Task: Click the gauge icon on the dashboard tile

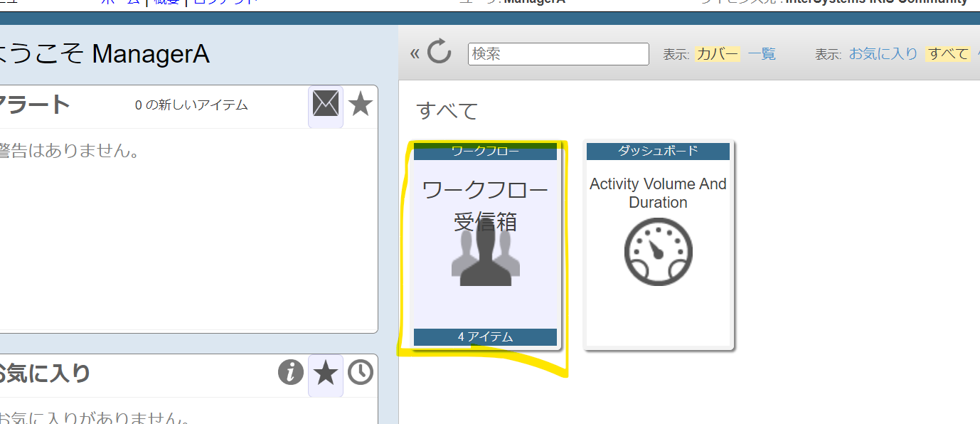Action: point(658,253)
